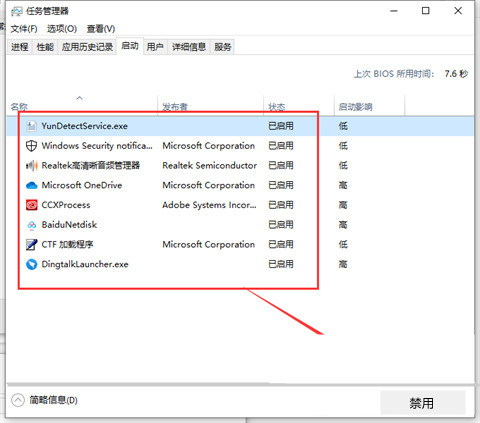
Task: Sort by the 发布者 column header
Action: coord(175,107)
